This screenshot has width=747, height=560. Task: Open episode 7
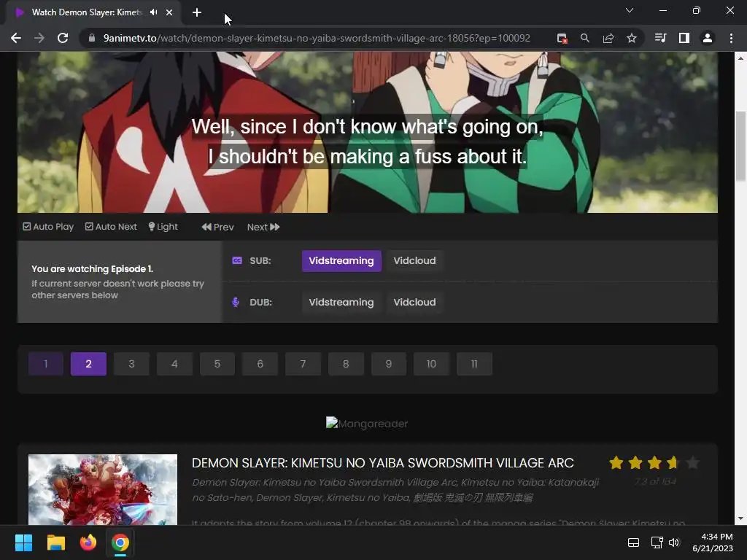coord(303,365)
